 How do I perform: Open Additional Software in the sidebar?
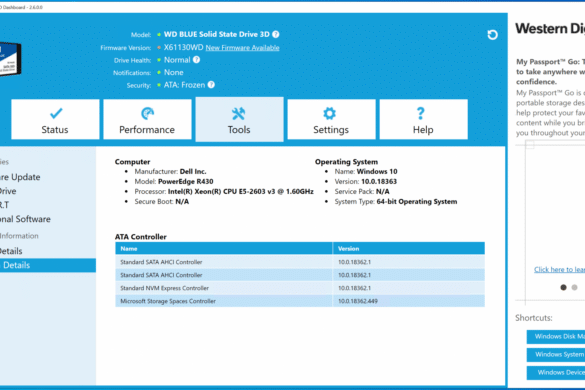(x=25, y=219)
